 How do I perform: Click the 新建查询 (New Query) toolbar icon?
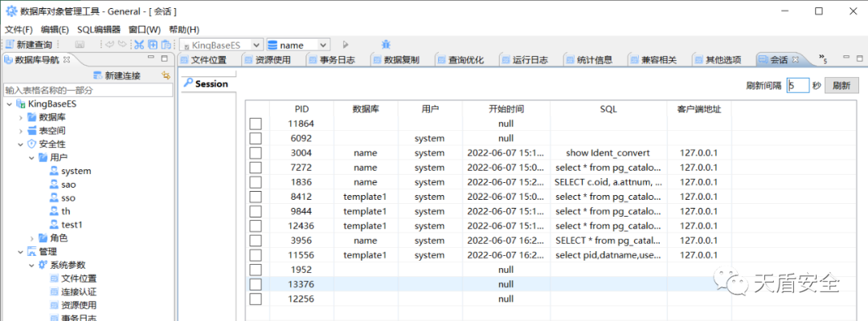click(29, 45)
